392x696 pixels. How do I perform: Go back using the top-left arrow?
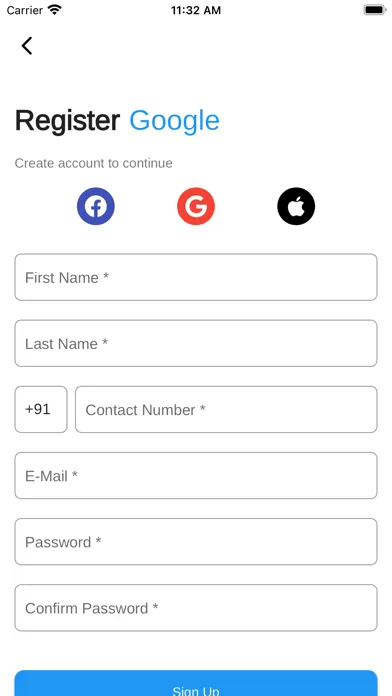click(x=27, y=46)
